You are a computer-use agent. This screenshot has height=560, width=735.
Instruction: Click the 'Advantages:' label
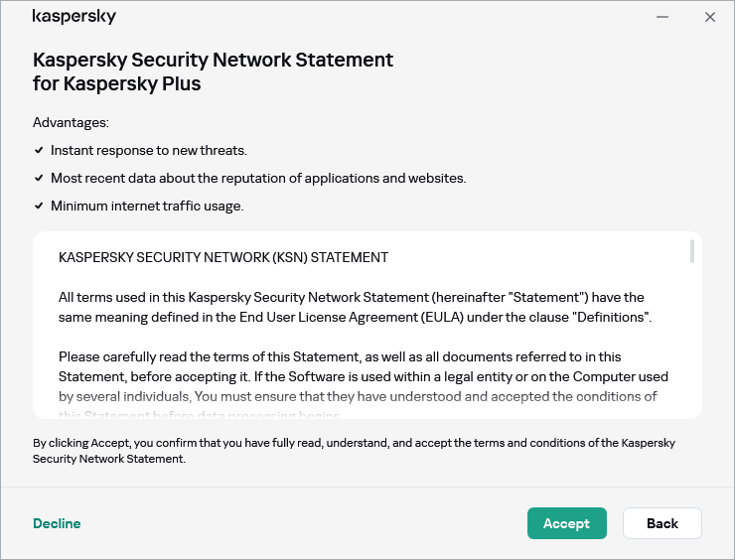coord(71,123)
